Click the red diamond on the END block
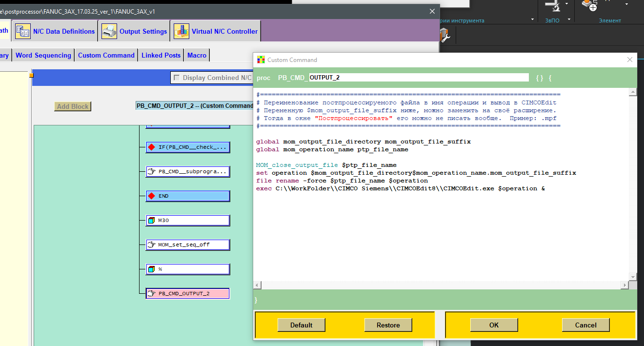Viewport: 644px width, 346px height. click(x=151, y=196)
